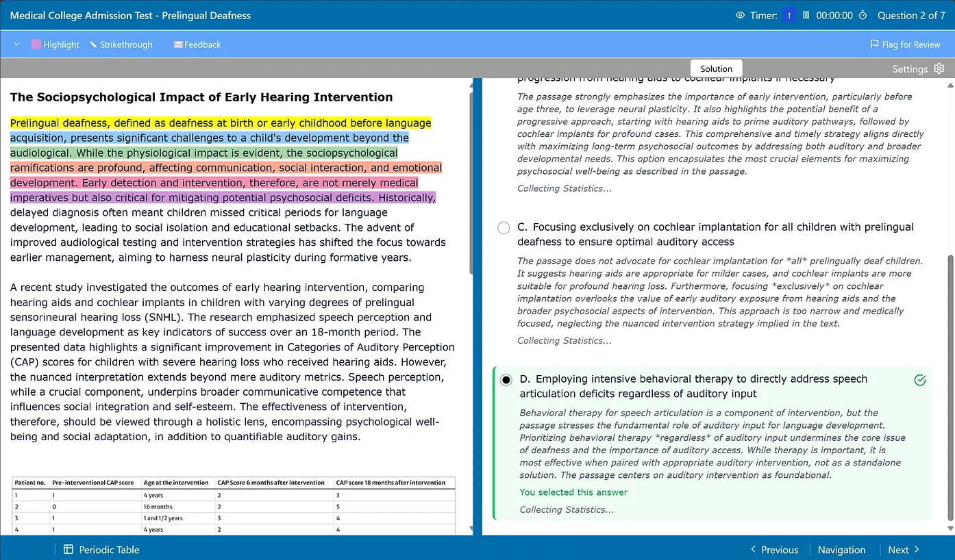Select answer option C radio button
The image size is (955, 560).
pos(504,228)
